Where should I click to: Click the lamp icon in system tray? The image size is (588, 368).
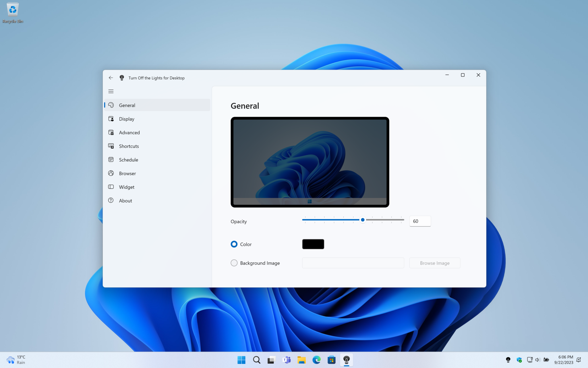coord(508,360)
